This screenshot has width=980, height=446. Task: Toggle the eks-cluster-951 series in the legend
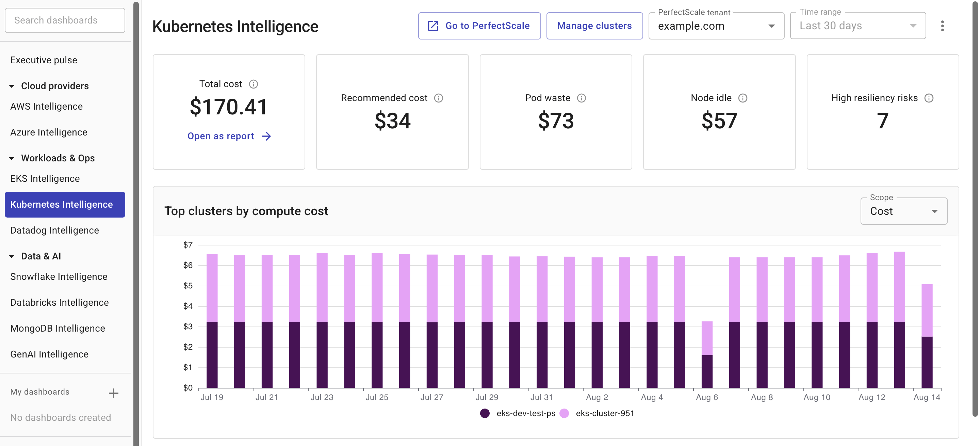(x=605, y=413)
